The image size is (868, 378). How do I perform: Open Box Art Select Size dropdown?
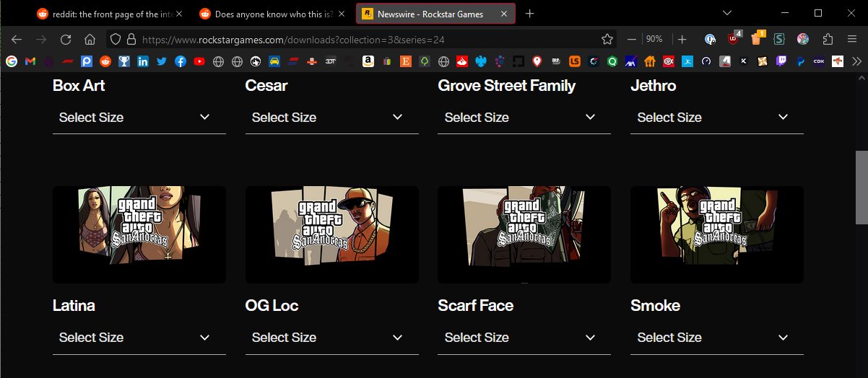coord(139,118)
